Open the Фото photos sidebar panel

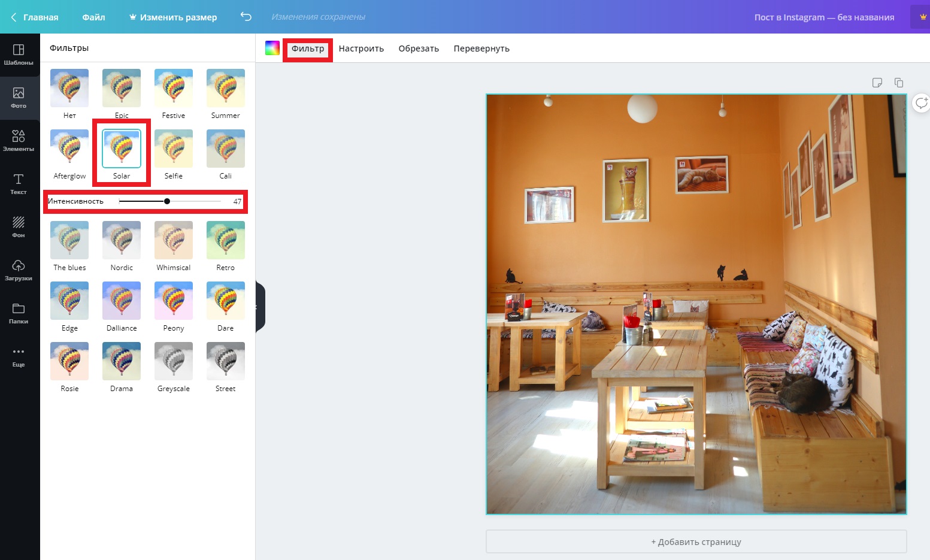point(19,98)
